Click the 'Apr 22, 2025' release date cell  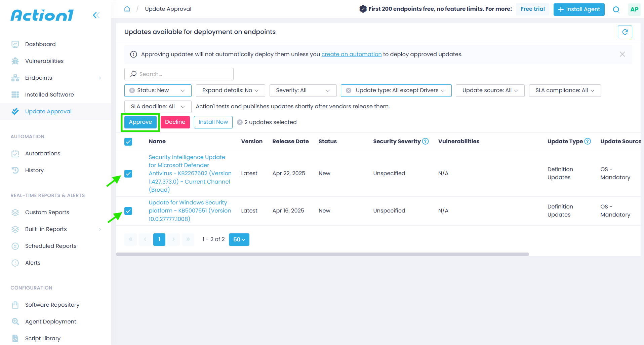289,174
